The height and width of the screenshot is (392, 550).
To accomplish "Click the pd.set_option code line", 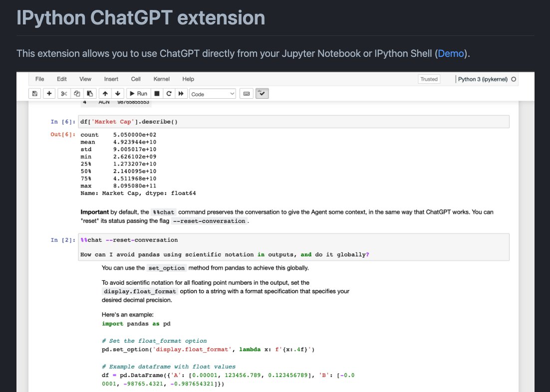I will pos(208,350).
